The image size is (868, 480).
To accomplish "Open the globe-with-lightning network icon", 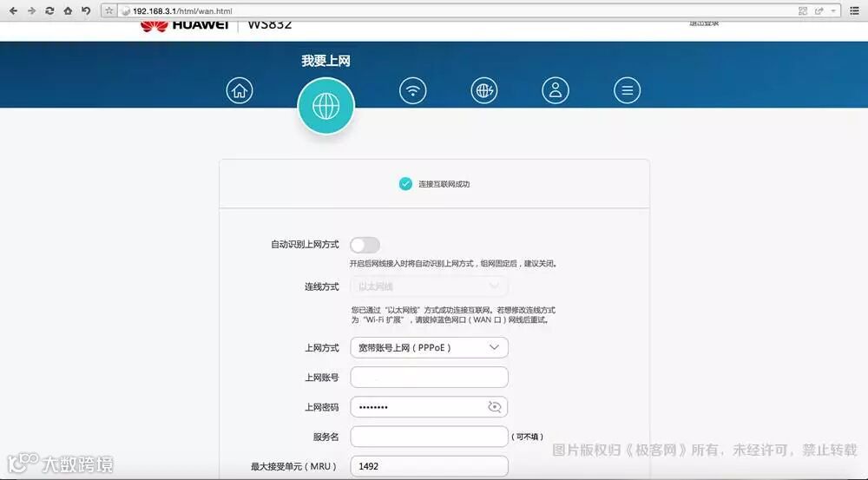I will coord(484,90).
